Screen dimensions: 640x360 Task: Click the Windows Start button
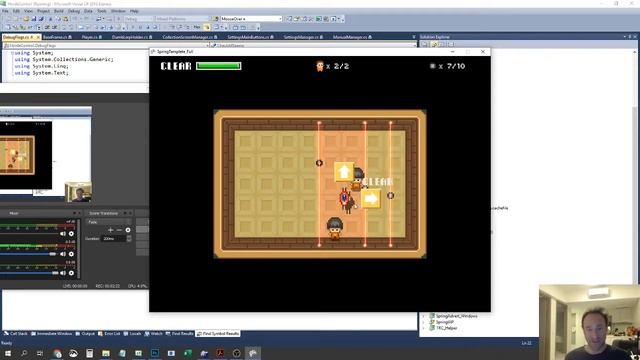click(7, 353)
